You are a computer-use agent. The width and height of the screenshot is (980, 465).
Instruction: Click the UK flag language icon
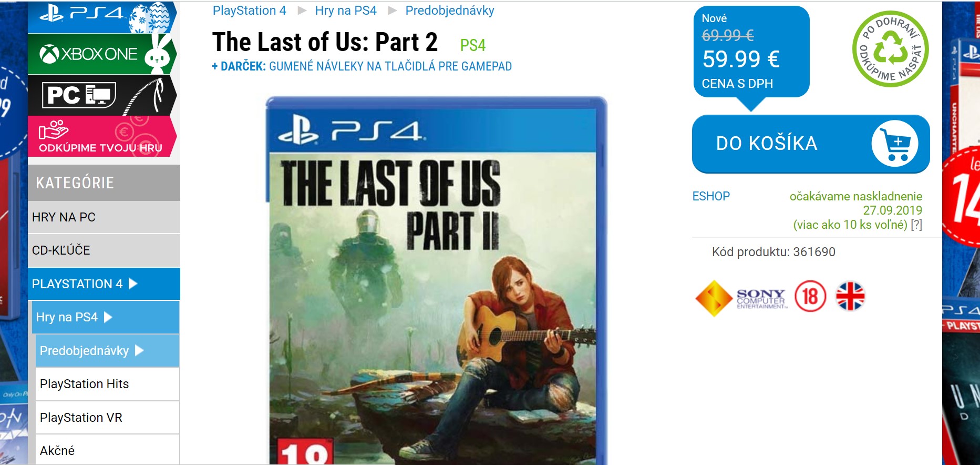(850, 296)
